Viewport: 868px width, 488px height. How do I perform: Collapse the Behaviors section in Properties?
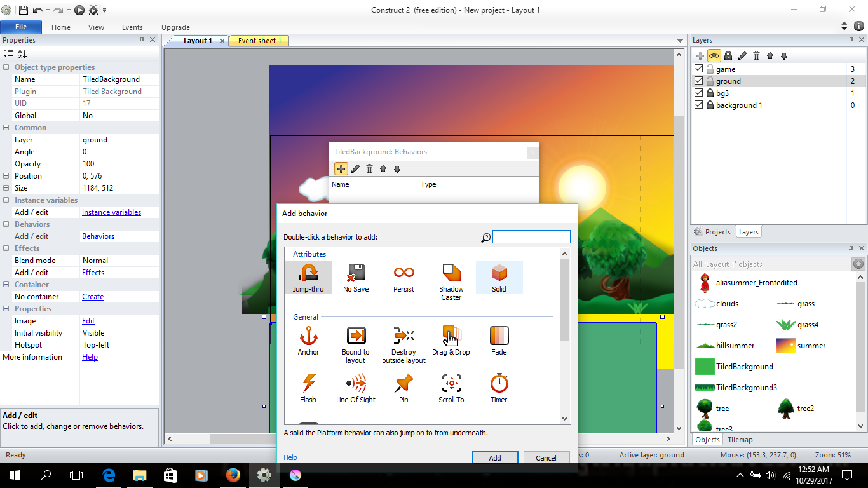coord(6,224)
